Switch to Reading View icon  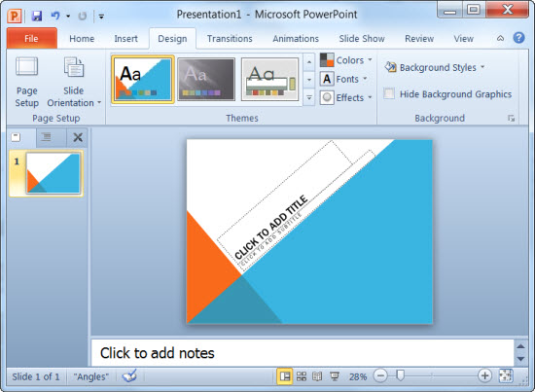[x=317, y=376]
